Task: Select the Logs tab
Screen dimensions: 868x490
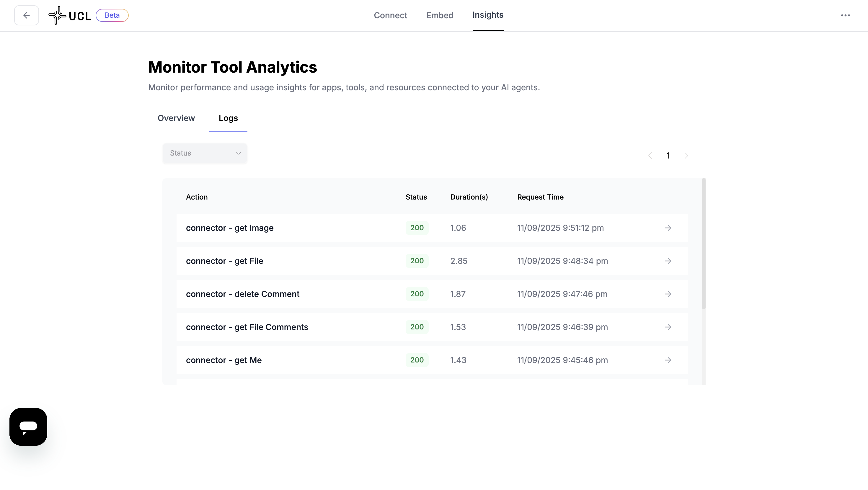Action: pyautogui.click(x=228, y=118)
